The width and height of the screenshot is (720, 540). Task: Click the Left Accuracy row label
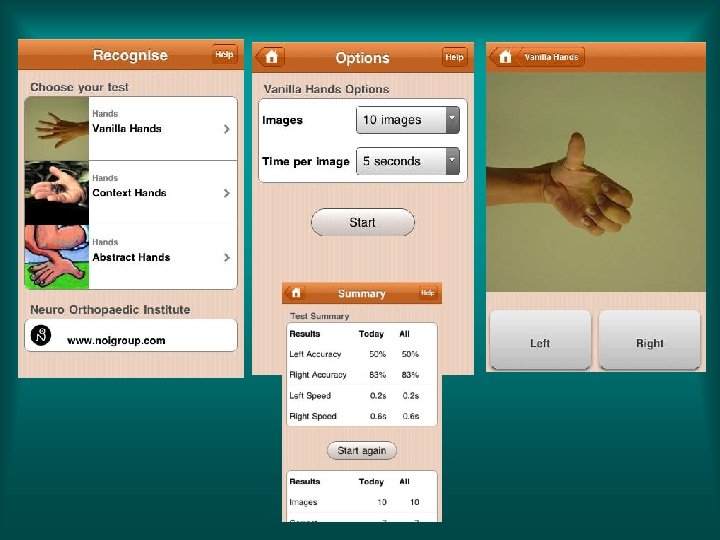tap(315, 354)
